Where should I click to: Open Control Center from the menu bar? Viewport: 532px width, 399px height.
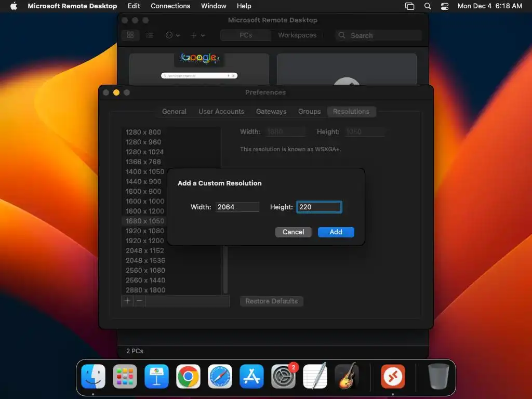[x=445, y=6]
